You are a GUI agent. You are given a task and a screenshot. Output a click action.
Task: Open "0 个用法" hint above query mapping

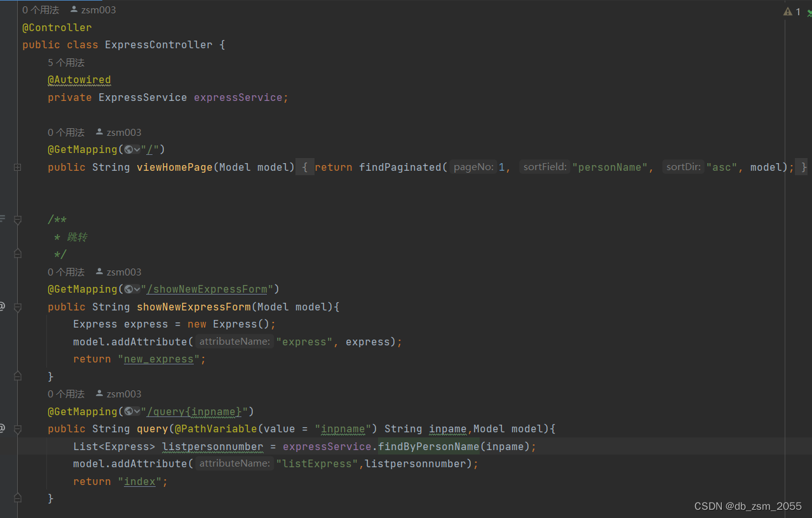pyautogui.click(x=66, y=394)
